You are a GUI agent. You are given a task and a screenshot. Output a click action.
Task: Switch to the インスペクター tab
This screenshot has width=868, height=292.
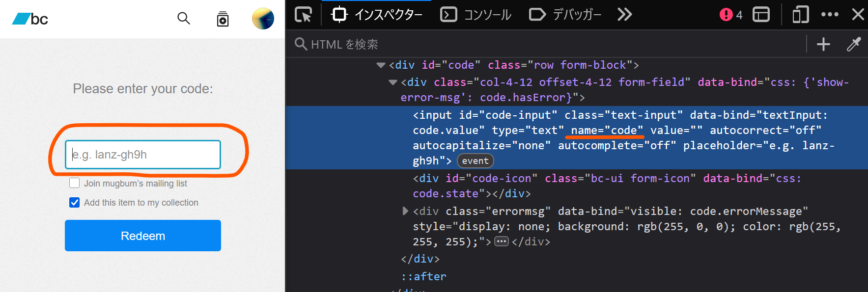pyautogui.click(x=377, y=15)
